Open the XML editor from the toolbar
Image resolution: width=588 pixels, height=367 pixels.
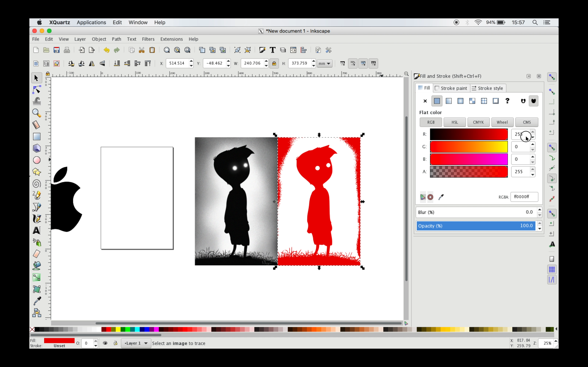pyautogui.click(x=293, y=50)
